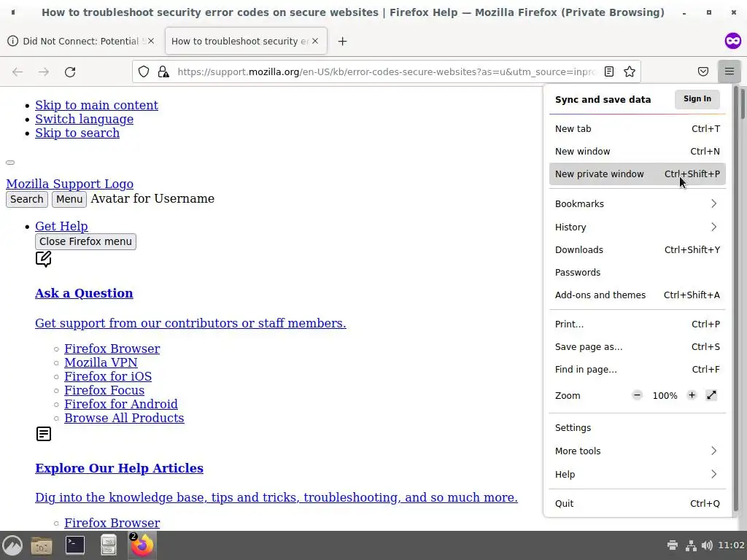
Task: Open Passwords from the menu
Action: pos(637,273)
